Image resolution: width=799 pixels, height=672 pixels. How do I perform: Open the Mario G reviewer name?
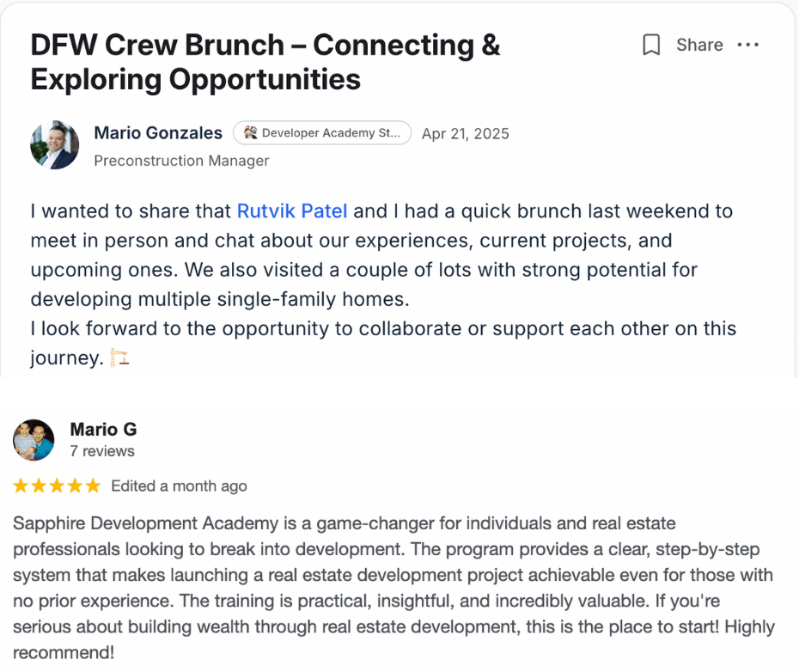(x=103, y=430)
